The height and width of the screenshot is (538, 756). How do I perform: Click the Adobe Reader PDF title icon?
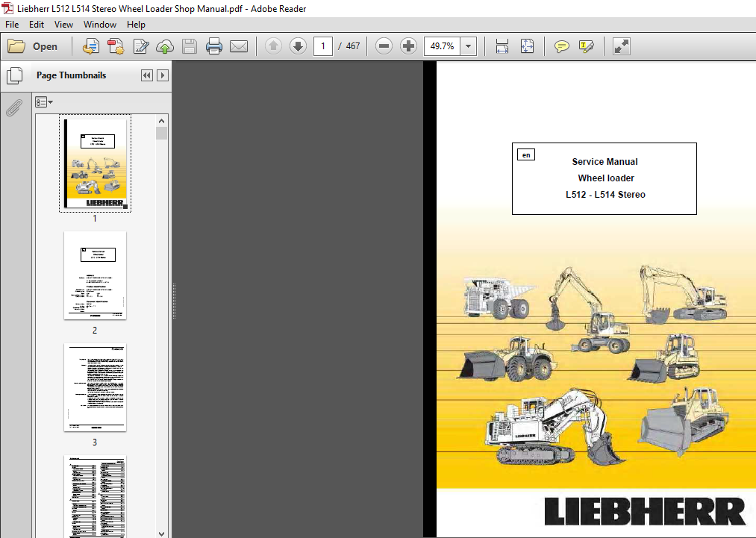coord(7,8)
